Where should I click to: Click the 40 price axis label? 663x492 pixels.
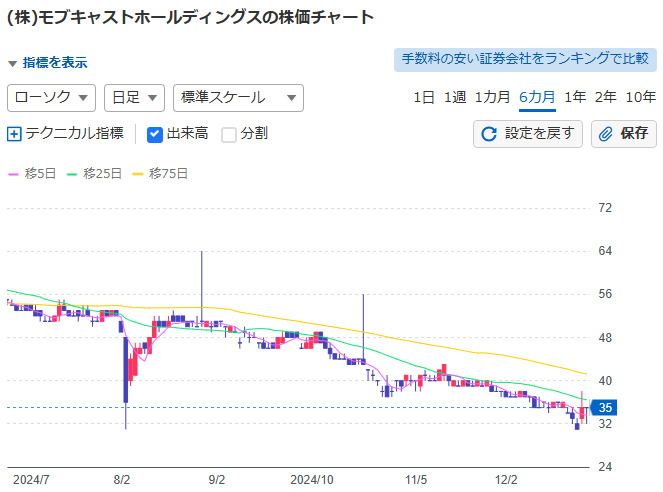point(605,381)
